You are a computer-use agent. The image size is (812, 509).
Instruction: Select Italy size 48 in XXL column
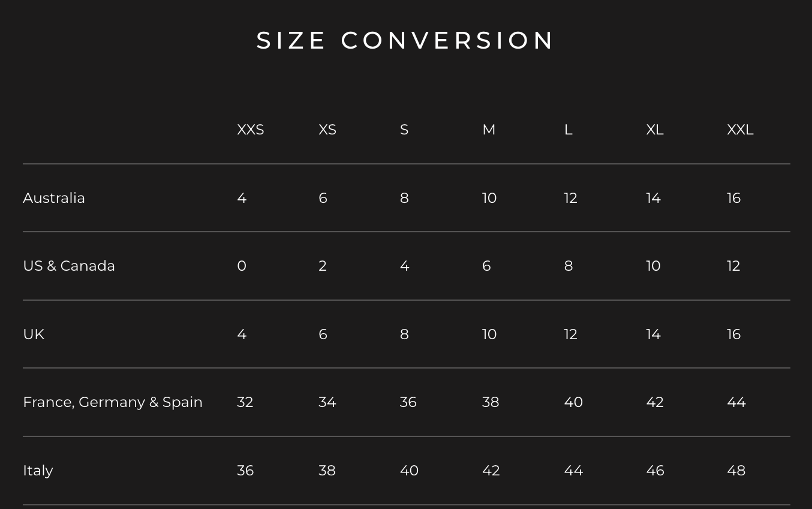pos(736,471)
